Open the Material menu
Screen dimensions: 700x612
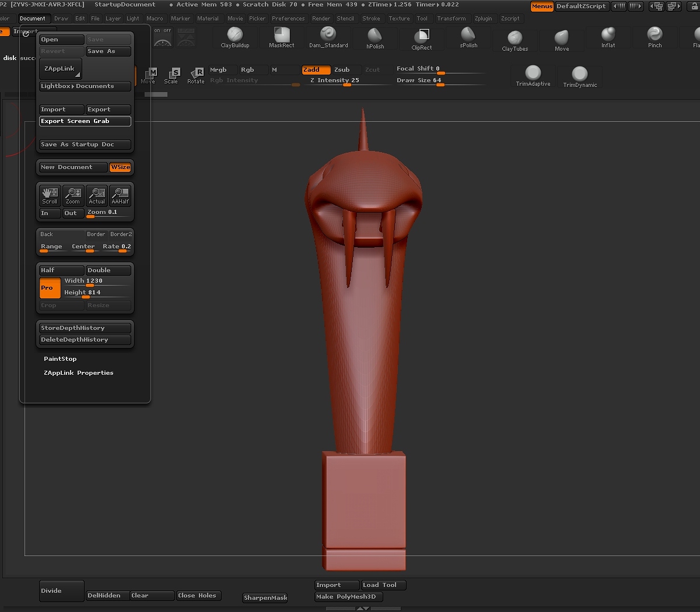tap(208, 19)
